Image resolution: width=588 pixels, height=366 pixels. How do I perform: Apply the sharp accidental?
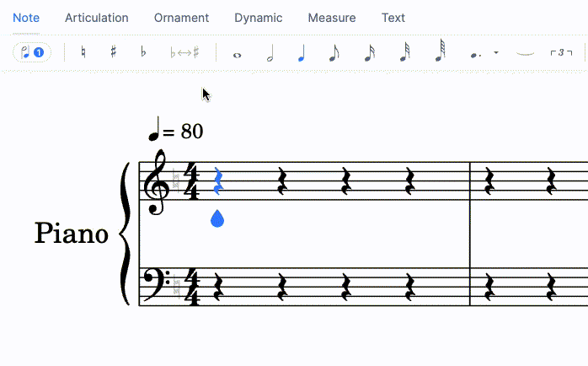click(113, 52)
